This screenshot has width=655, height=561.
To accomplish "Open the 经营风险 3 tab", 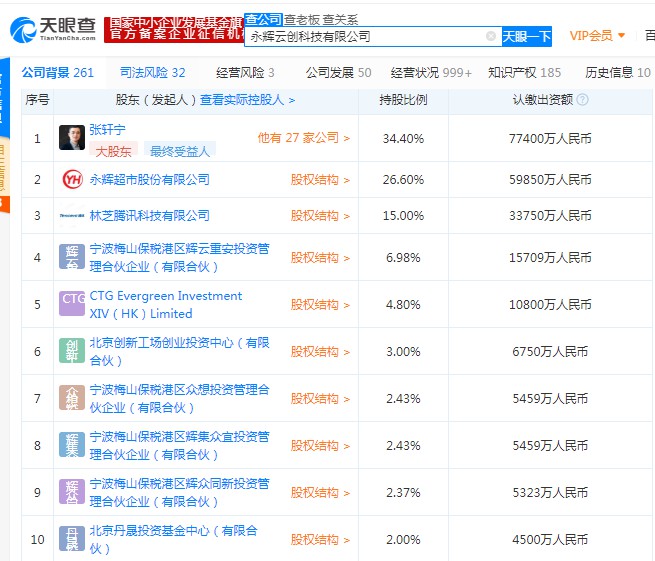I will pos(245,73).
